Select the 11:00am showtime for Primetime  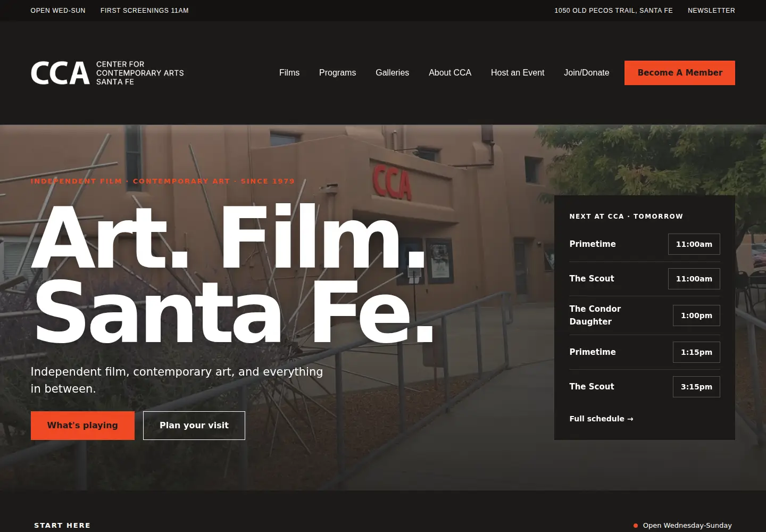[x=694, y=244]
